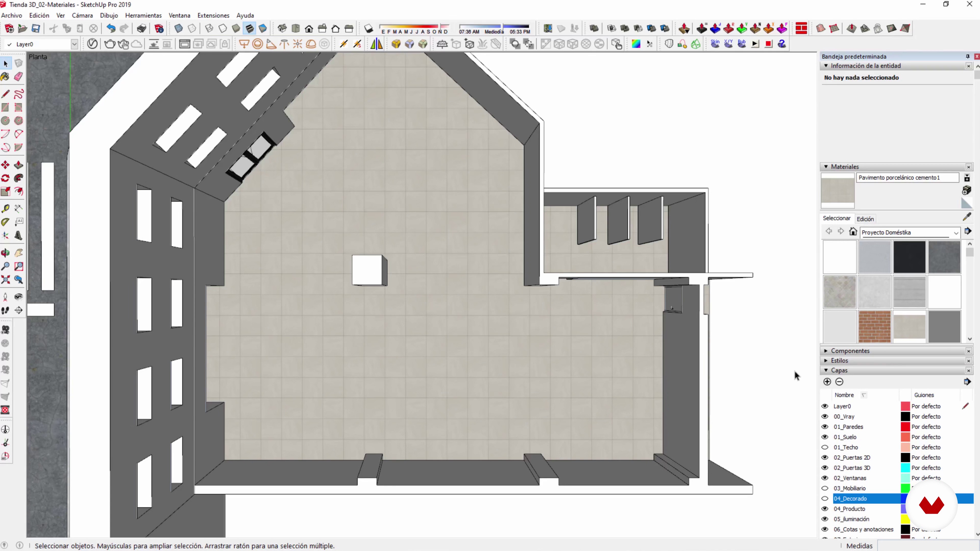Select the Orbit tool

(x=5, y=253)
